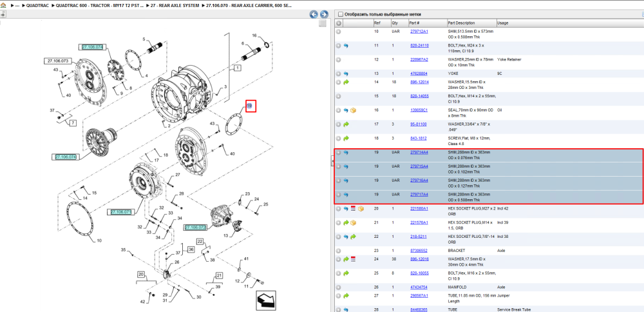
Task: Click the add-all plus icon in table header
Action: point(339,23)
